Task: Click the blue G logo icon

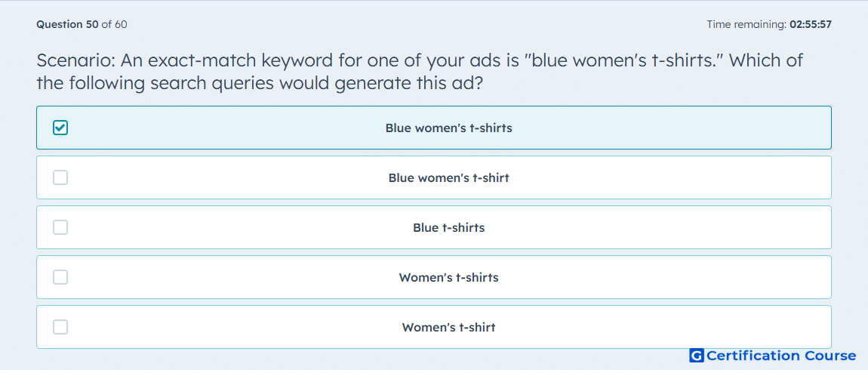Action: [x=697, y=356]
